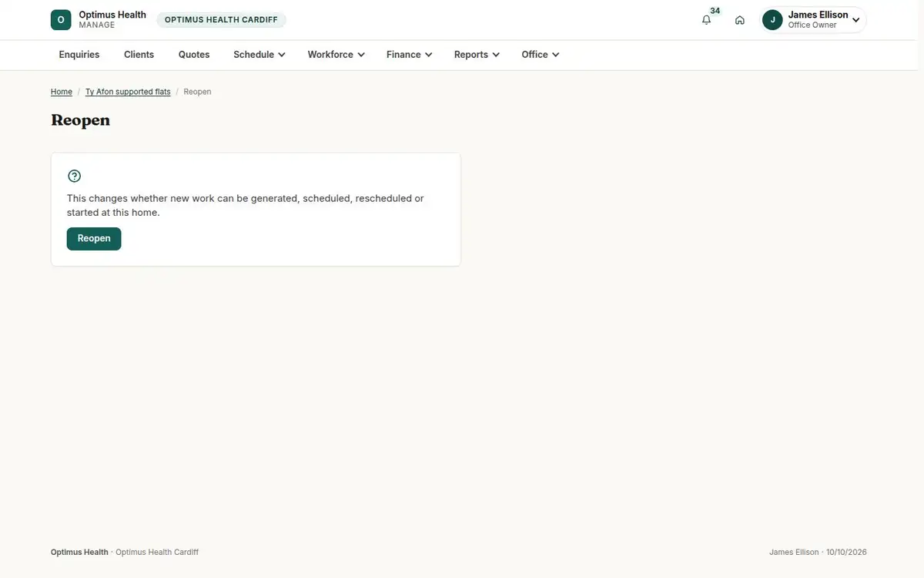Open the James Ellison account dropdown
Screen dimensions: 924x578
tap(814, 20)
